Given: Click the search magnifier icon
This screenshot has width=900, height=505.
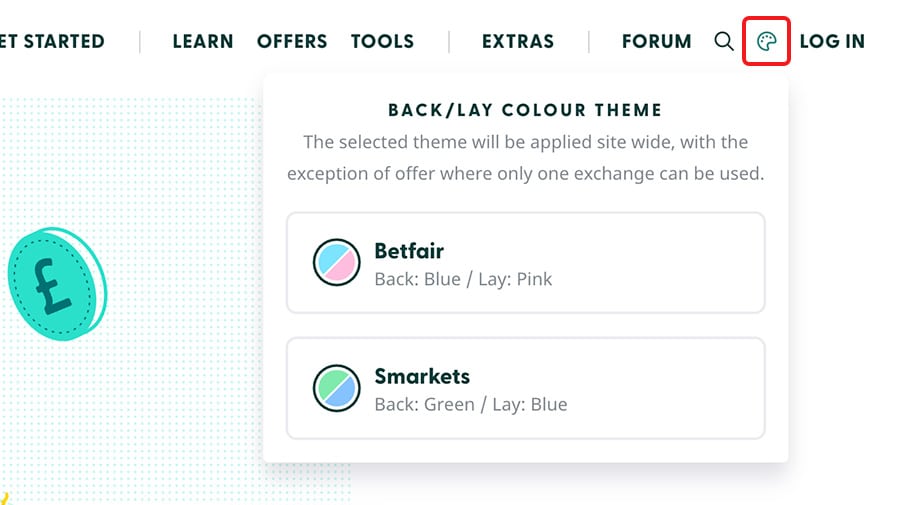Looking at the screenshot, I should click(724, 41).
